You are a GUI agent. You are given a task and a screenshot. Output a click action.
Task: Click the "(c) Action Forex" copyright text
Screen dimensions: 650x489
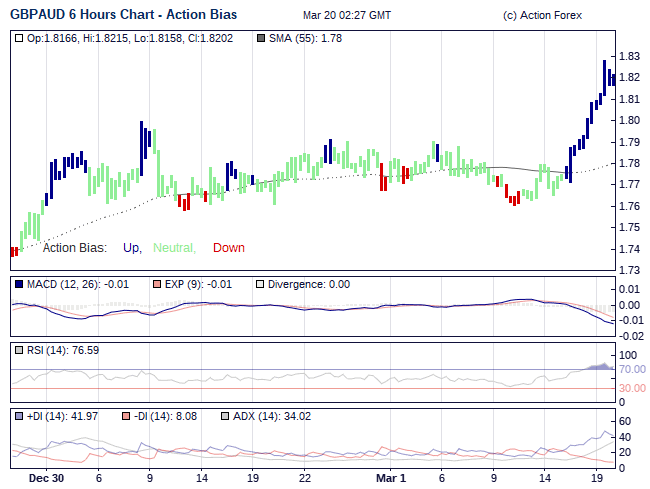(544, 16)
